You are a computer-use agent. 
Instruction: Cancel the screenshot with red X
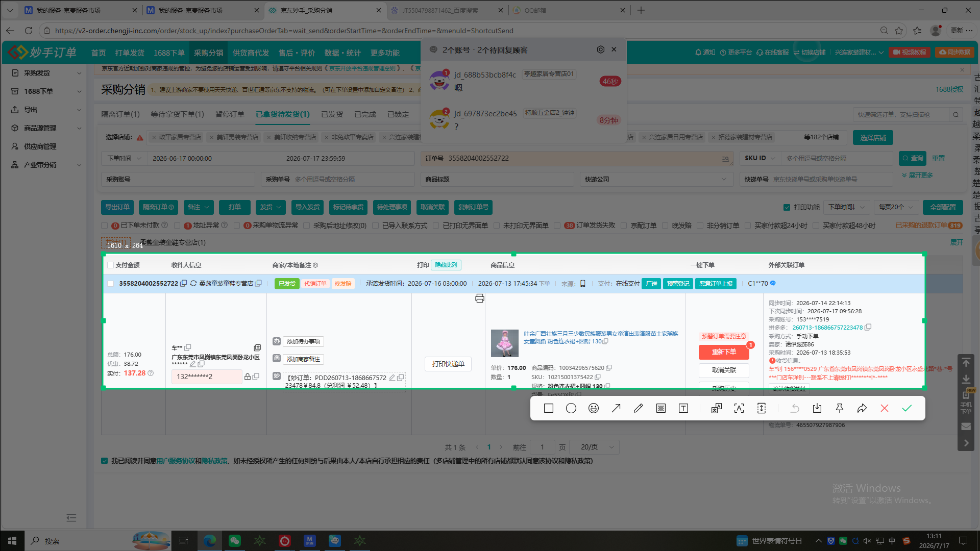coord(885,408)
